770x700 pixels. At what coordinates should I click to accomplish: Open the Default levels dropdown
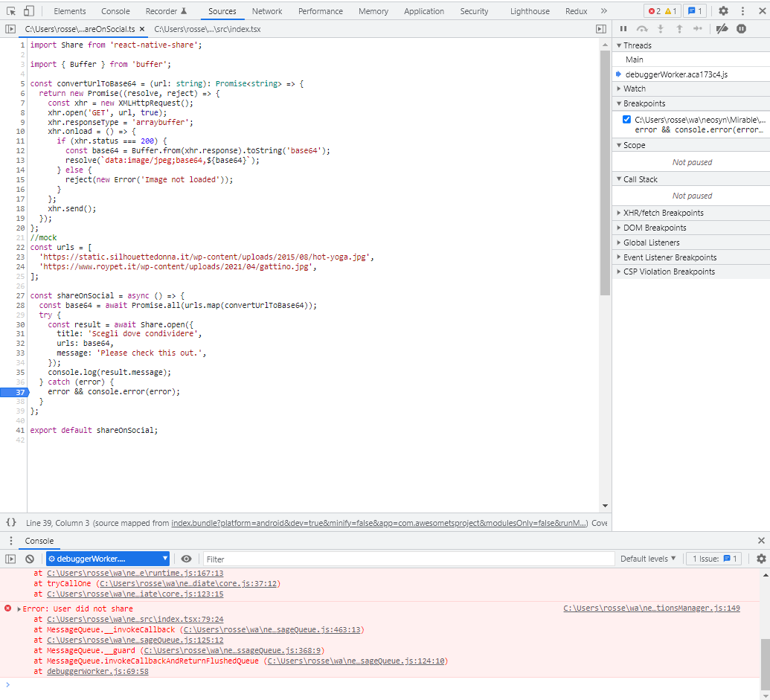pyautogui.click(x=648, y=559)
